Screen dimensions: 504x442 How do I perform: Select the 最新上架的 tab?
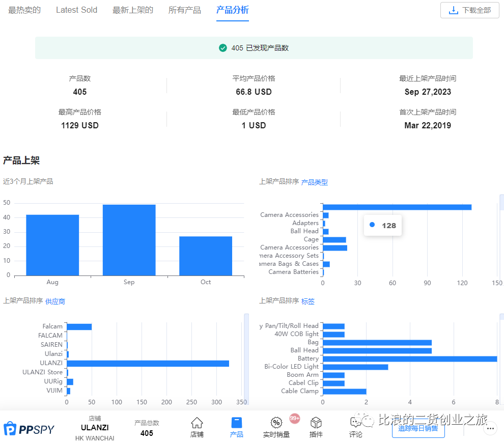point(133,10)
